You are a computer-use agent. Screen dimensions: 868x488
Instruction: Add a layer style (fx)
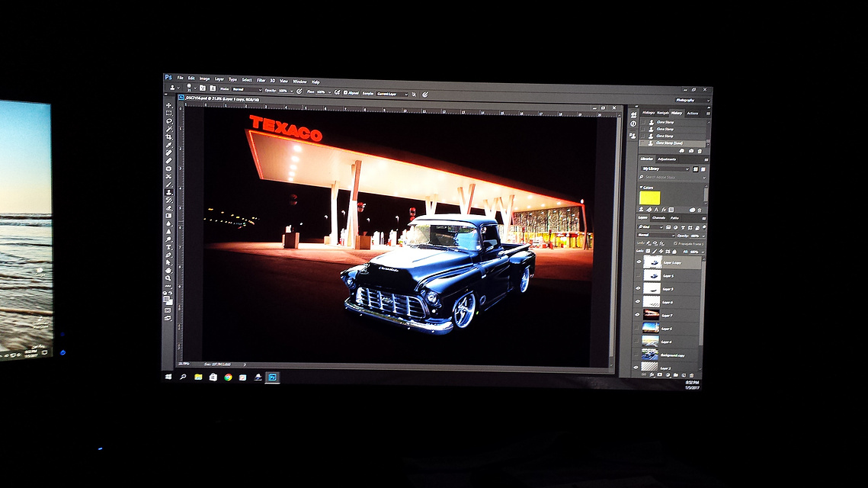pos(652,375)
